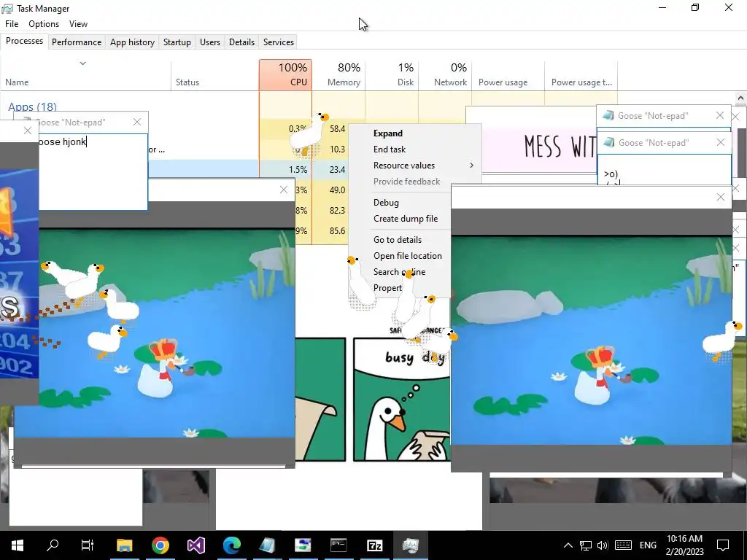Viewport: 747px width, 560px height.
Task: Open the View menu
Action: (78, 24)
